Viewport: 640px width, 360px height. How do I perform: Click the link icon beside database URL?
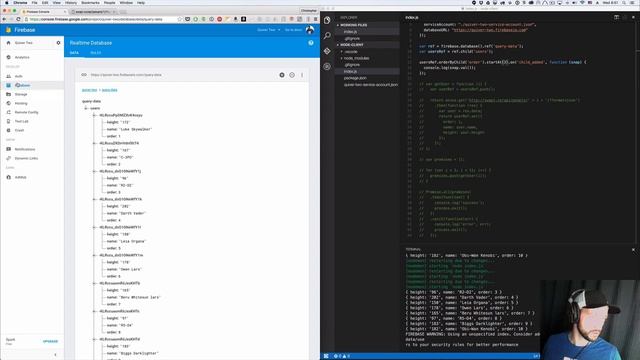(x=84, y=75)
